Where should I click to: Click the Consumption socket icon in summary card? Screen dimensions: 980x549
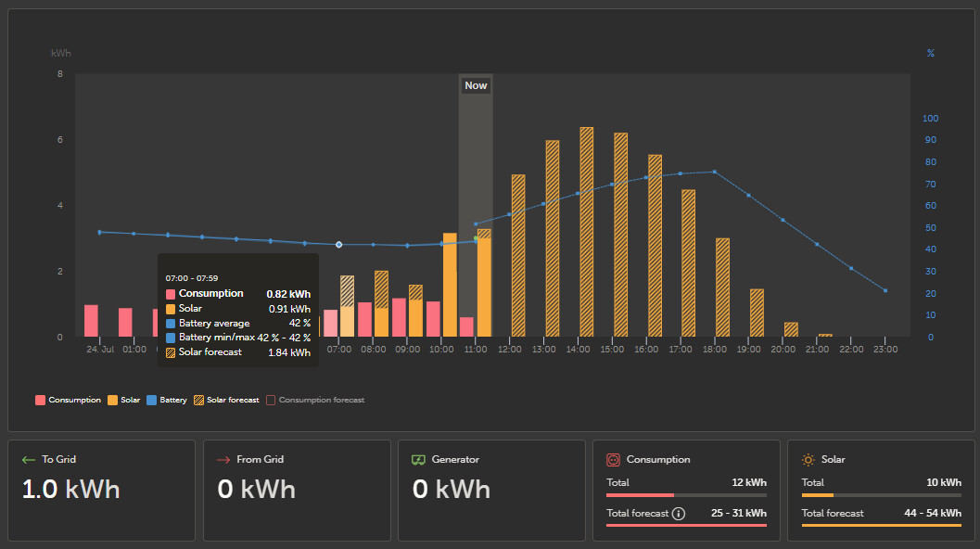click(x=613, y=460)
